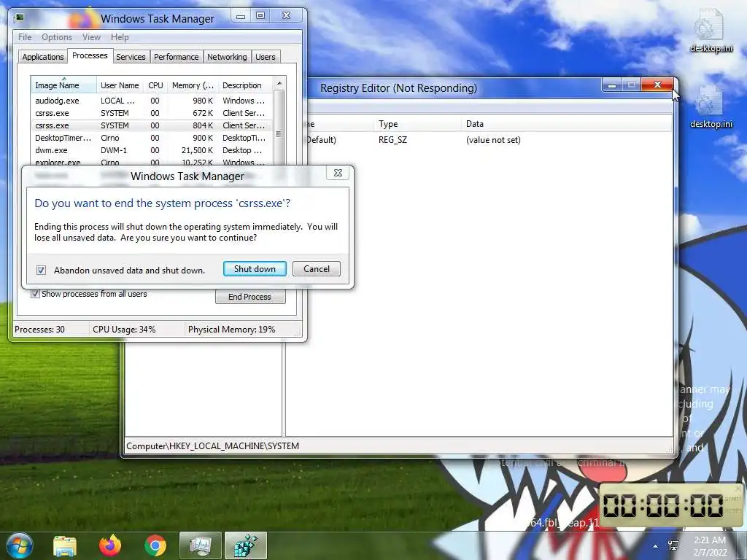Open the Help menu in Task Manager
Viewport: 747px width, 560px height.
(x=120, y=37)
